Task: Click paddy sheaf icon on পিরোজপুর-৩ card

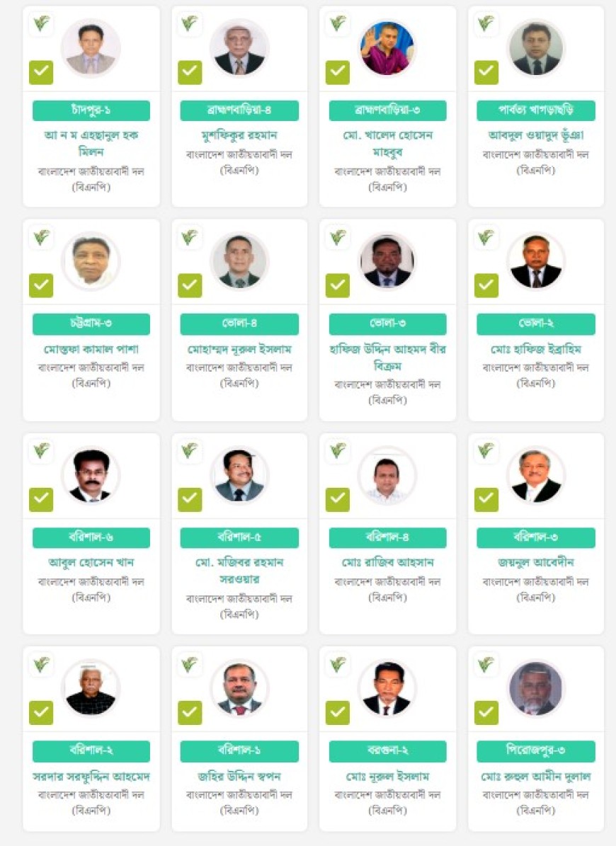Action: tap(486, 665)
